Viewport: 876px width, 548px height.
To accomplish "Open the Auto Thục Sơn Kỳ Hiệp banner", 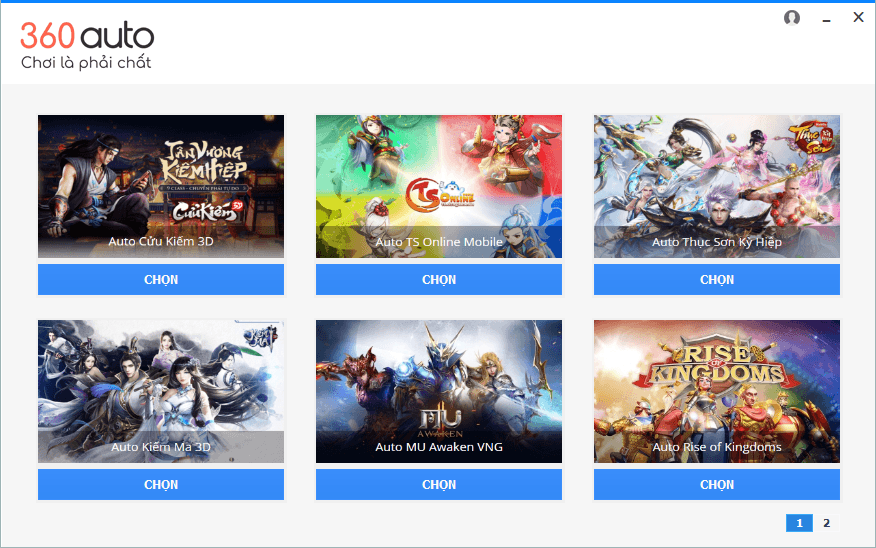I will (717, 186).
